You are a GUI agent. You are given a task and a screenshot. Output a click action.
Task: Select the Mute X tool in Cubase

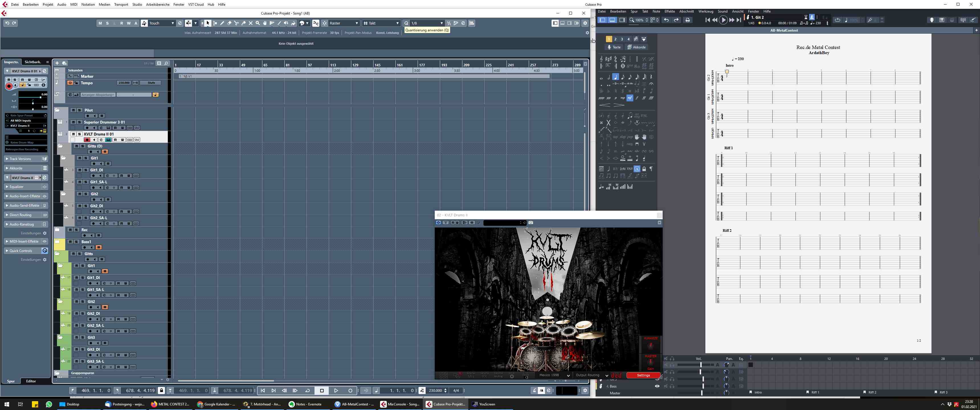tap(251, 23)
